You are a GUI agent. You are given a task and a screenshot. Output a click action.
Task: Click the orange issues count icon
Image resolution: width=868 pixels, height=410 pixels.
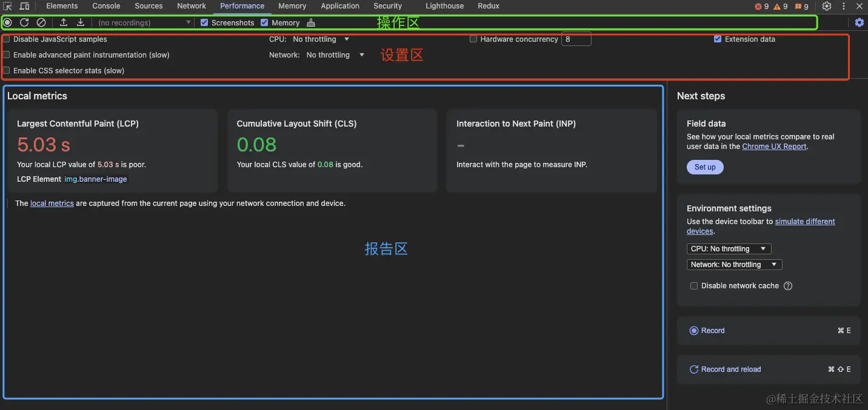pyautogui.click(x=802, y=7)
